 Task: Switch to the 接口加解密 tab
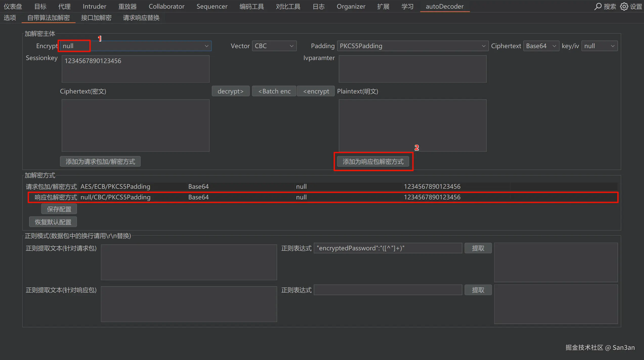click(x=96, y=18)
